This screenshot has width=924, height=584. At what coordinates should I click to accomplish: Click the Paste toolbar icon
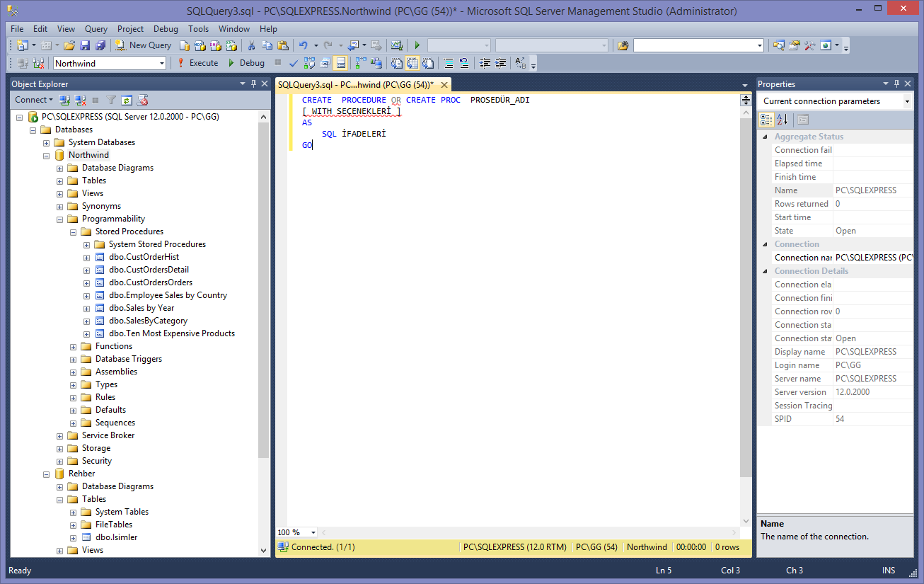point(284,45)
